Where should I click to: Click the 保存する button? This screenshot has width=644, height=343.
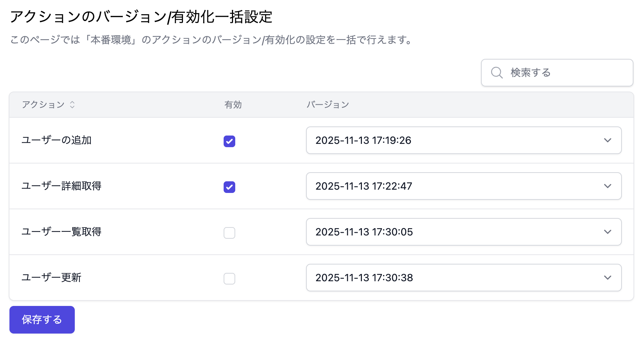pos(42,319)
